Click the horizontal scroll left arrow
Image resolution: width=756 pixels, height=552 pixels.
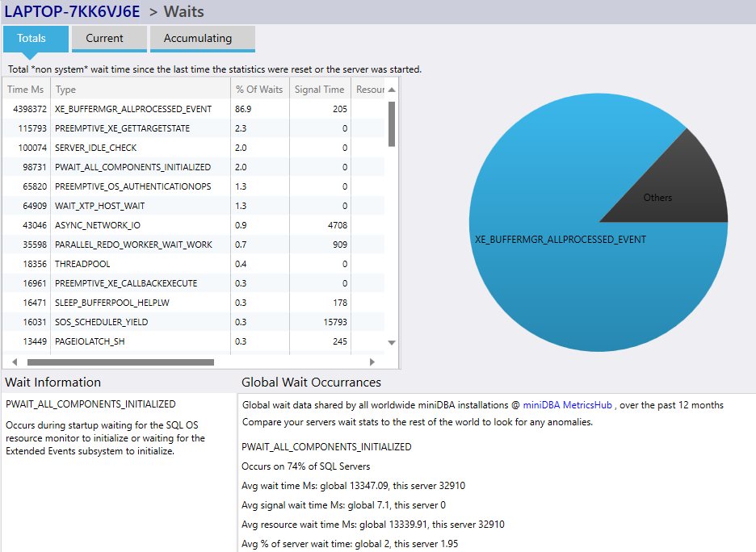click(15, 362)
